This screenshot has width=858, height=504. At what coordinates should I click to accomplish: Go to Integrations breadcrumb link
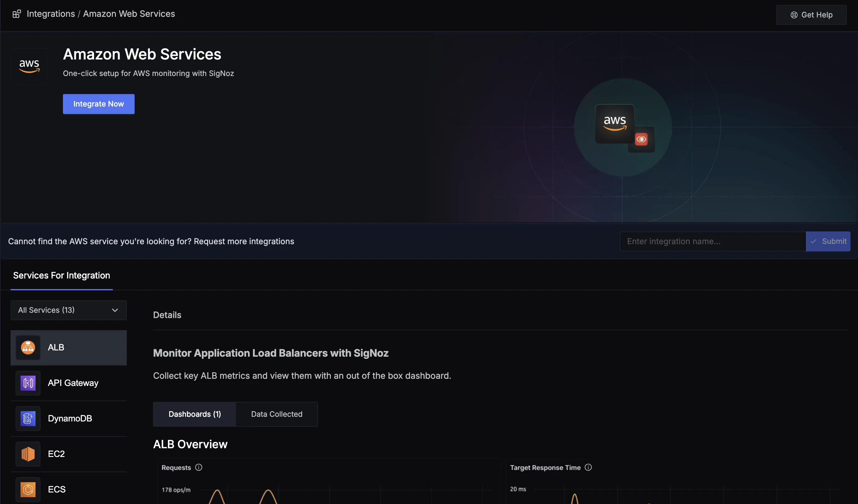[51, 14]
